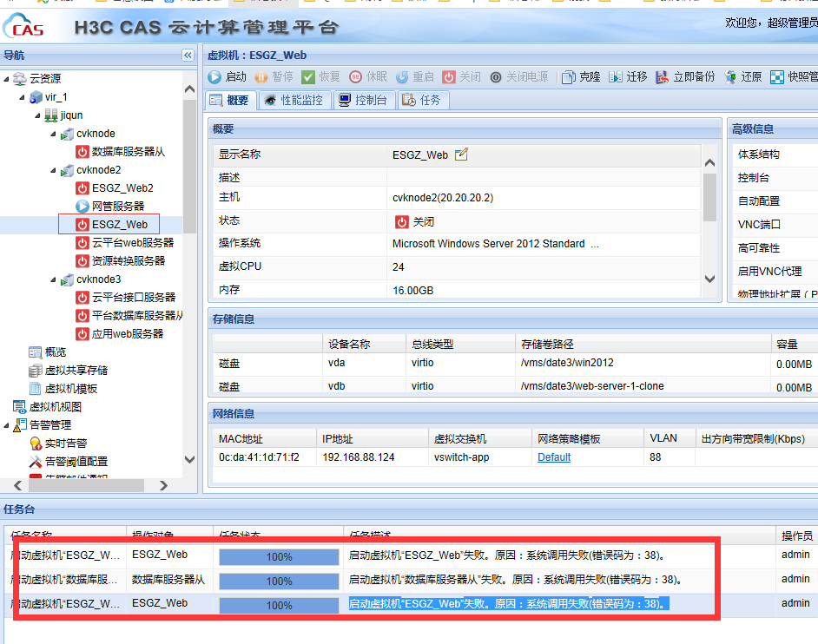Screen dimensions: 818x644
Task: Click the navigation horizontal scroll right arrow
Action: click(164, 485)
